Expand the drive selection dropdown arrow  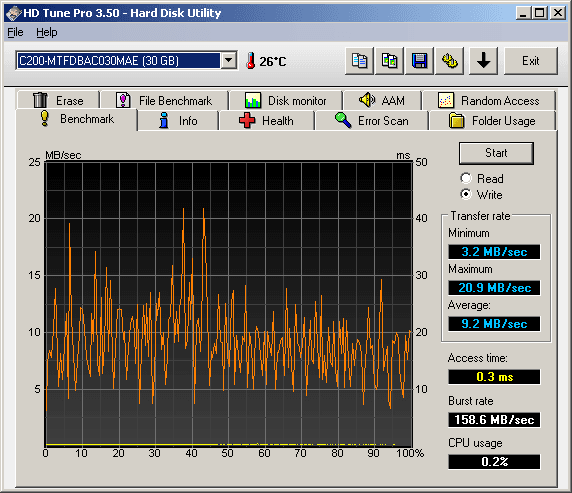point(229,61)
